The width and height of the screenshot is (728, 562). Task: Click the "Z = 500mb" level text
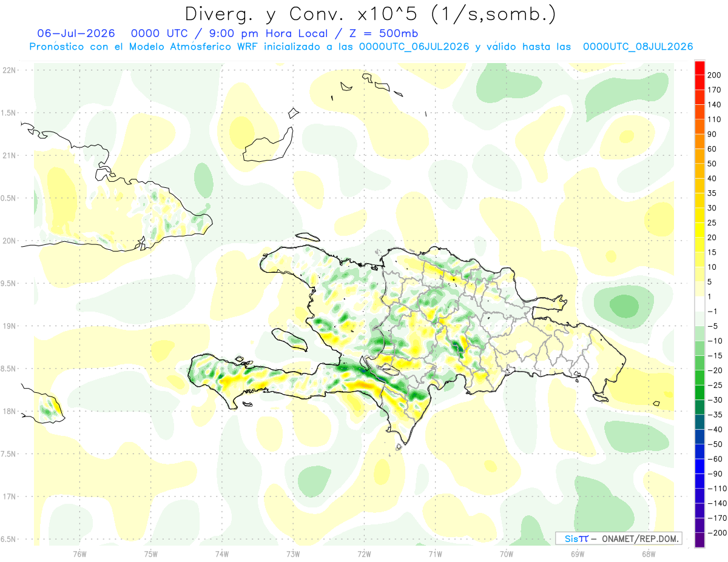(x=382, y=33)
